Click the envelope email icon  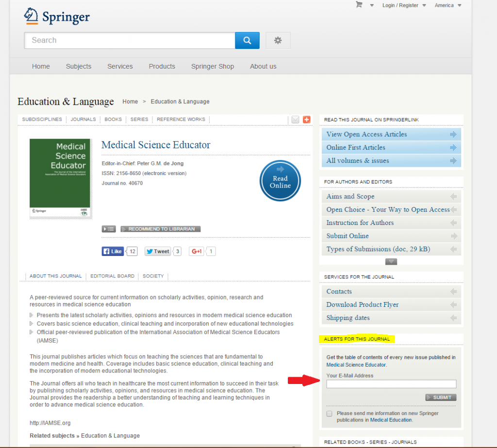[295, 119]
